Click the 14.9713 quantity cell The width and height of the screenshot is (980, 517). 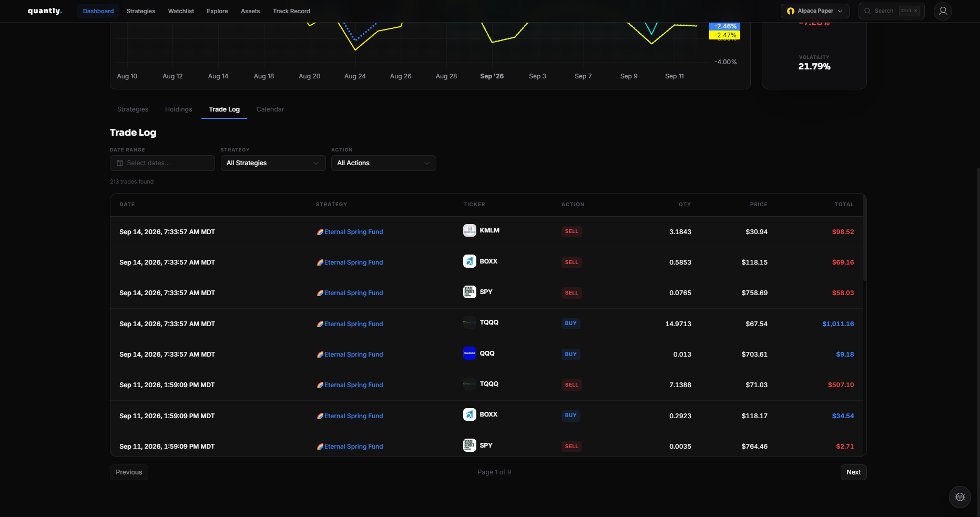[678, 324]
